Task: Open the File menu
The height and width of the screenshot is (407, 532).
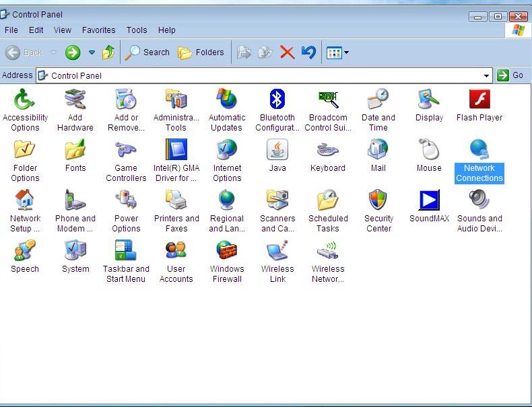Action: point(11,30)
